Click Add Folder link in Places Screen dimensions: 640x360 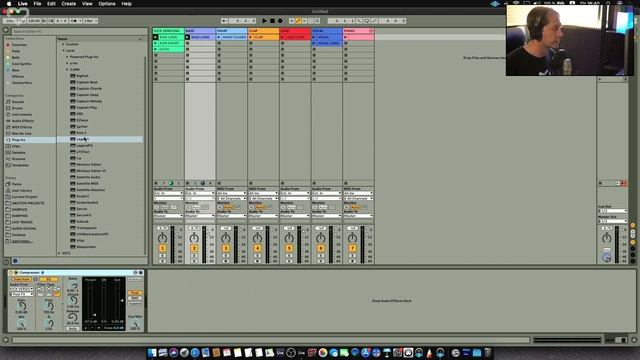[21, 241]
